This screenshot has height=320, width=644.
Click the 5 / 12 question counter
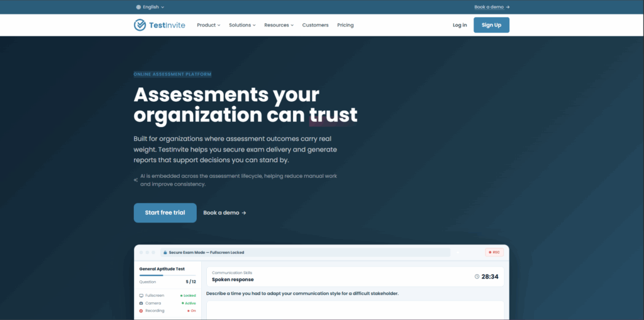coord(191,282)
